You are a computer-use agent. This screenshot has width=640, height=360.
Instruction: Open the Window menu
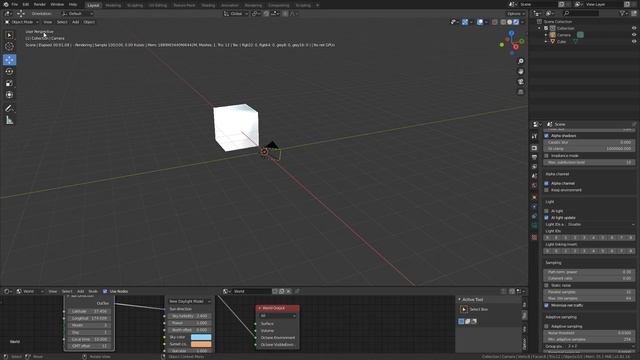click(x=57, y=4)
